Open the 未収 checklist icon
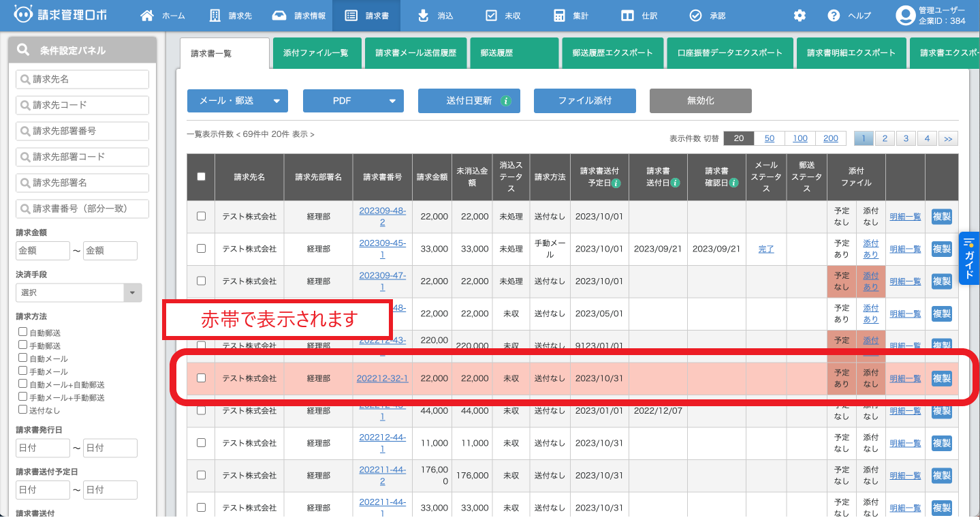 coord(492,14)
